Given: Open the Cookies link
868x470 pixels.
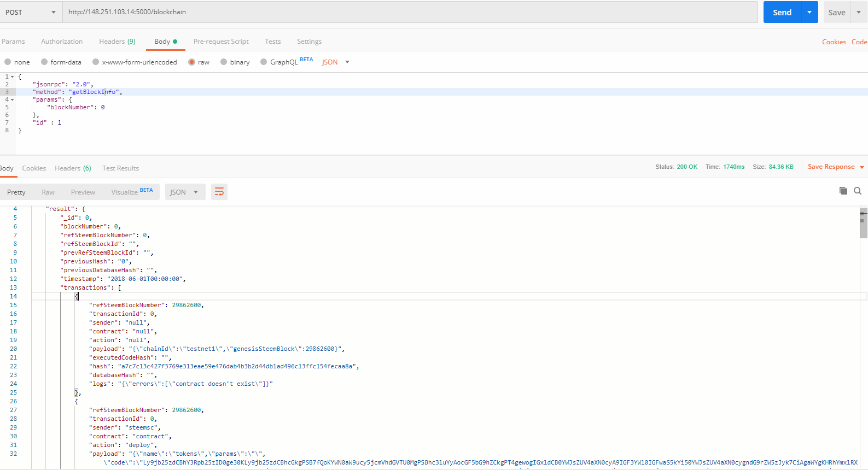Looking at the screenshot, I should coord(834,42).
